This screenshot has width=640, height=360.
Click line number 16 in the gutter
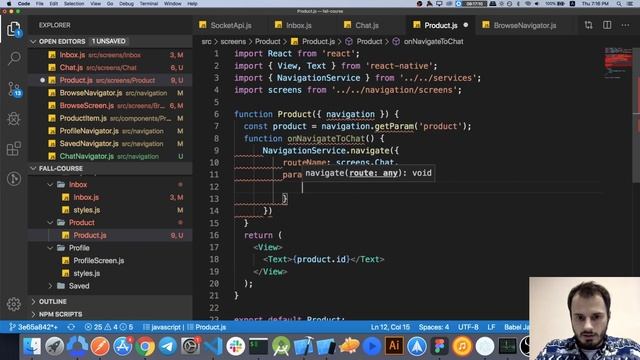coord(214,235)
